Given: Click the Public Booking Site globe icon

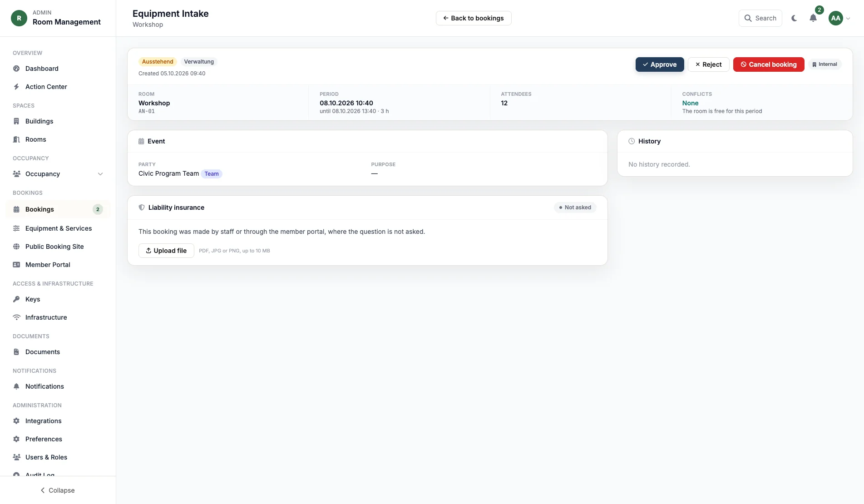Looking at the screenshot, I should point(16,247).
